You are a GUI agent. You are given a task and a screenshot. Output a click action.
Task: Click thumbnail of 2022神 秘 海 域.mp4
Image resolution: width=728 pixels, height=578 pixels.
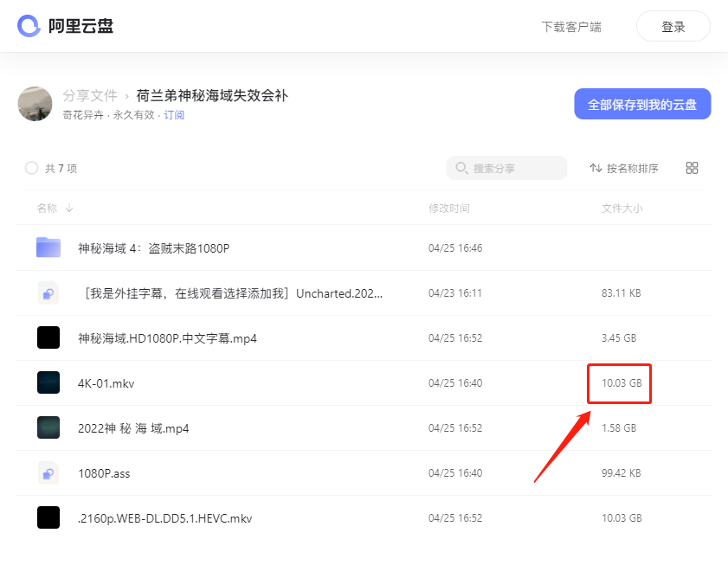(x=48, y=427)
